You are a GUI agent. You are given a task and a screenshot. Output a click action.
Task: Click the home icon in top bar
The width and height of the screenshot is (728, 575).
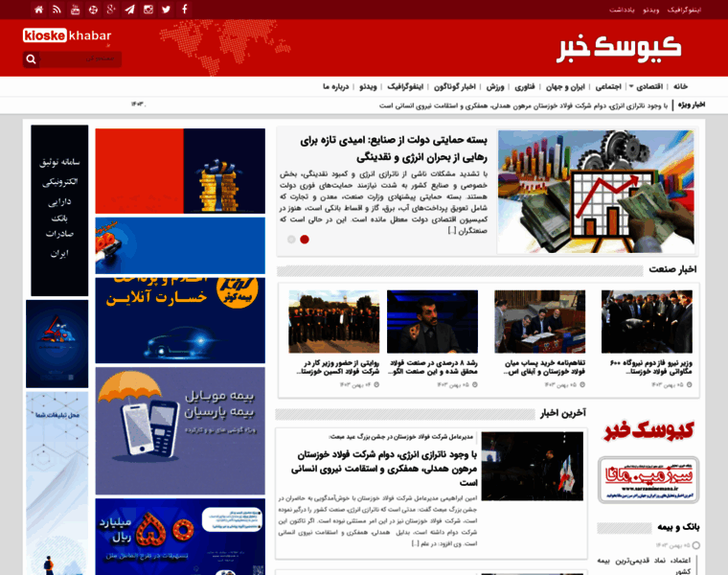coord(39,10)
